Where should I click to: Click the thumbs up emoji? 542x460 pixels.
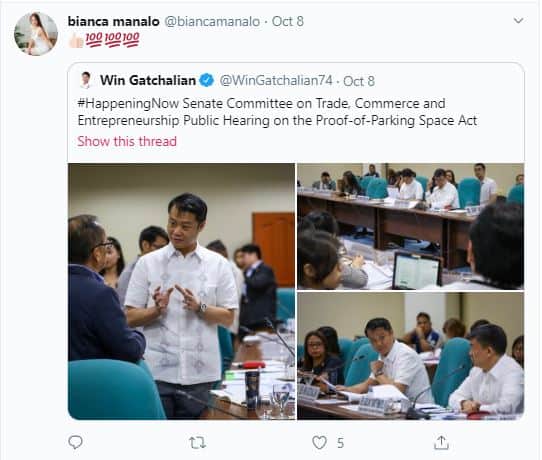coord(76,40)
